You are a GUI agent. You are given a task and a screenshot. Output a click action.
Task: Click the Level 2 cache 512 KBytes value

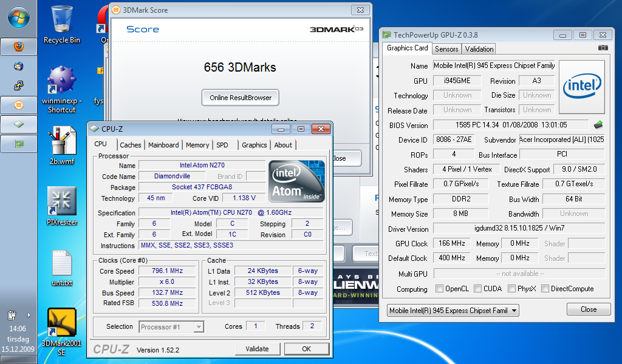(x=263, y=292)
